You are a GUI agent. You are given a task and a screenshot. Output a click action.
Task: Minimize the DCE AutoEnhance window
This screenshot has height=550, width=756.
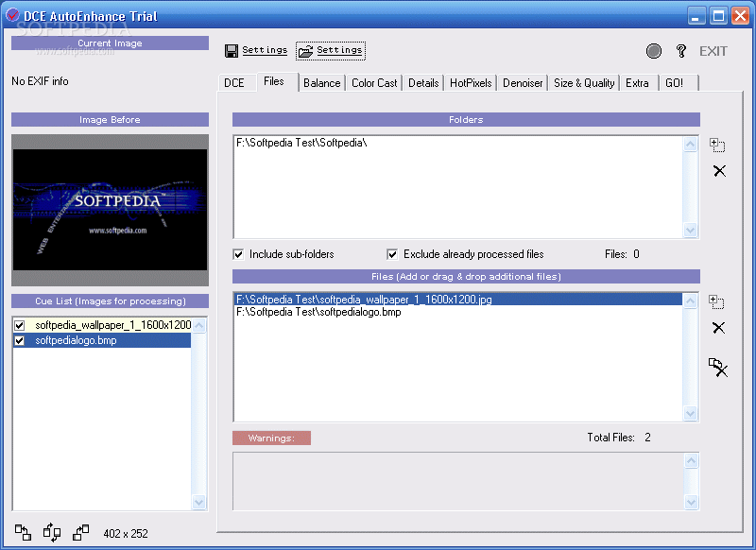(x=696, y=16)
